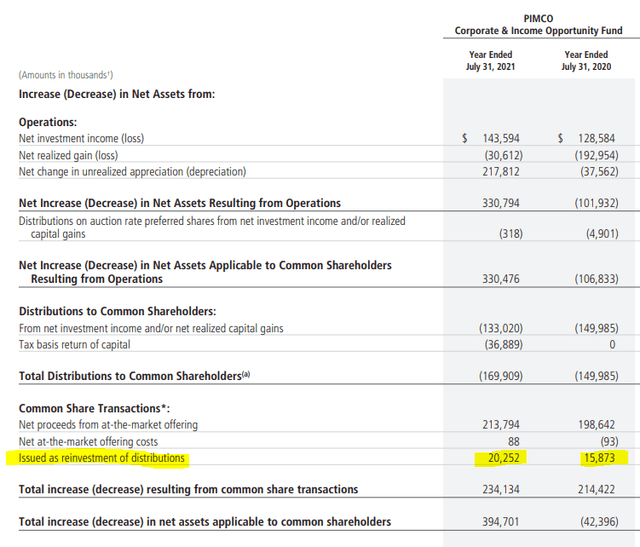Viewport: 640px width, 547px height.
Task: Click the value 213,794
Action: coord(501,425)
